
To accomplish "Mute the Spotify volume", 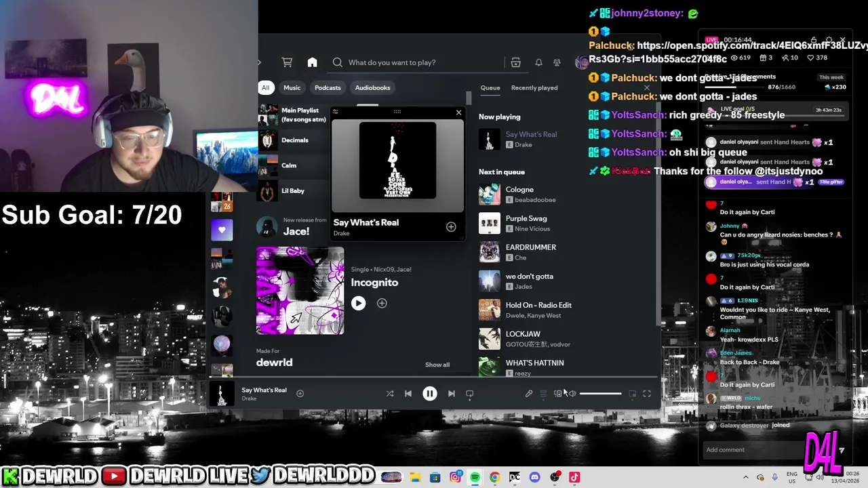I will coord(572,394).
